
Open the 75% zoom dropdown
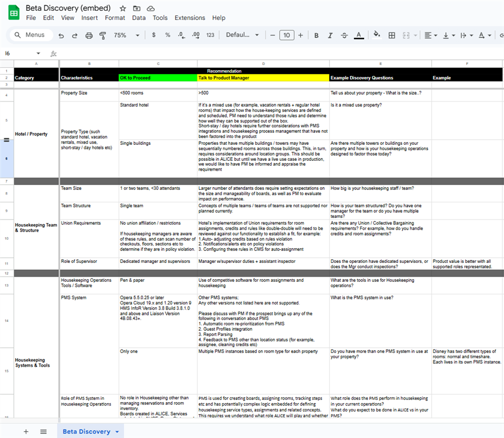tap(126, 35)
